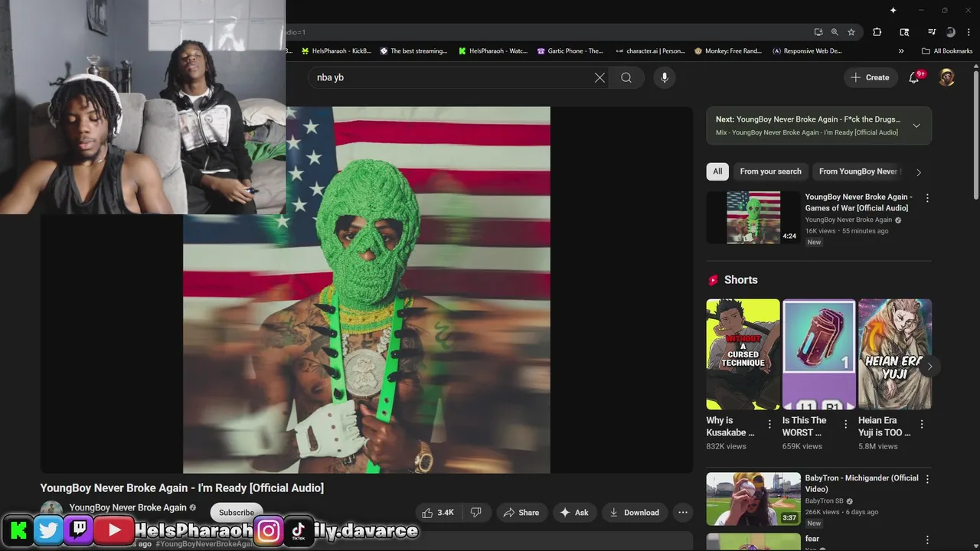Viewport: 980px width, 551px height.
Task: Open BabyTron Michigander video thumbnail
Action: (x=753, y=499)
